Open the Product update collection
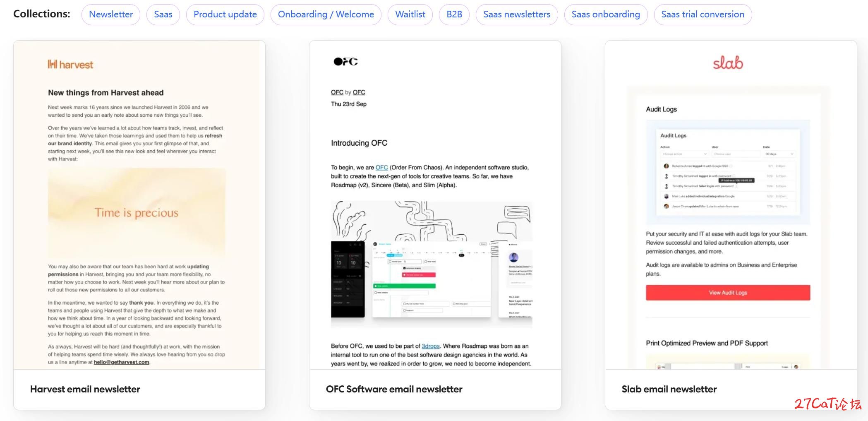 pyautogui.click(x=225, y=14)
